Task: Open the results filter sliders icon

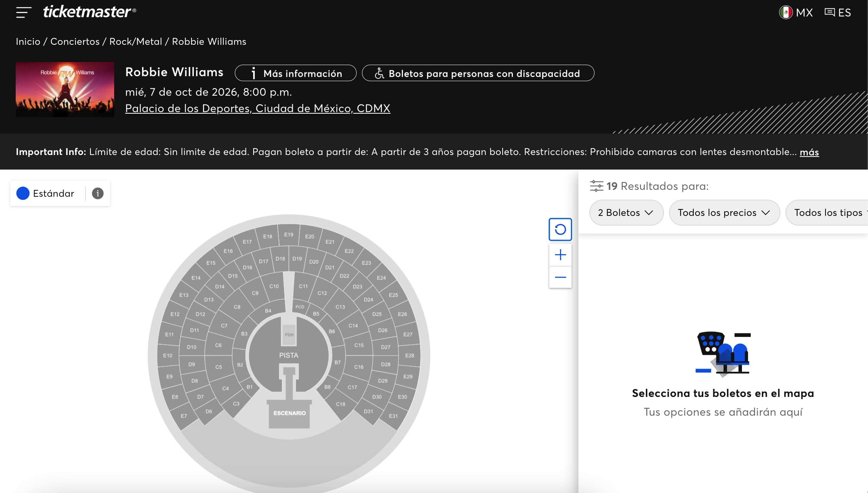Action: point(596,186)
